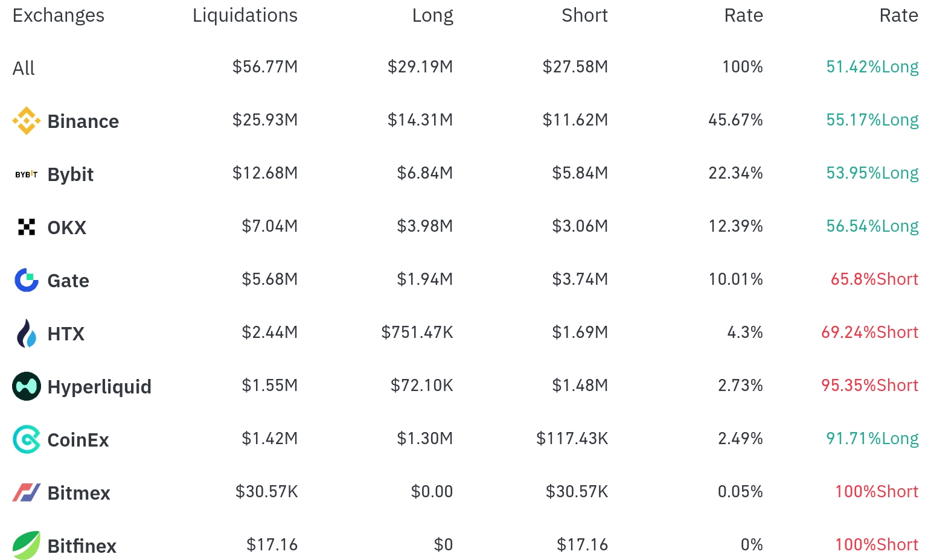Click the Bitmex logo icon
Viewport: 931px width, 560px height.
[27, 492]
